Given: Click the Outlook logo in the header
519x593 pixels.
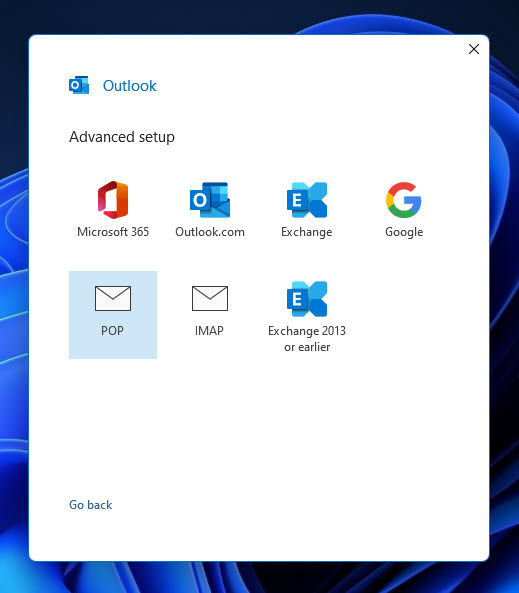Looking at the screenshot, I should [x=79, y=85].
